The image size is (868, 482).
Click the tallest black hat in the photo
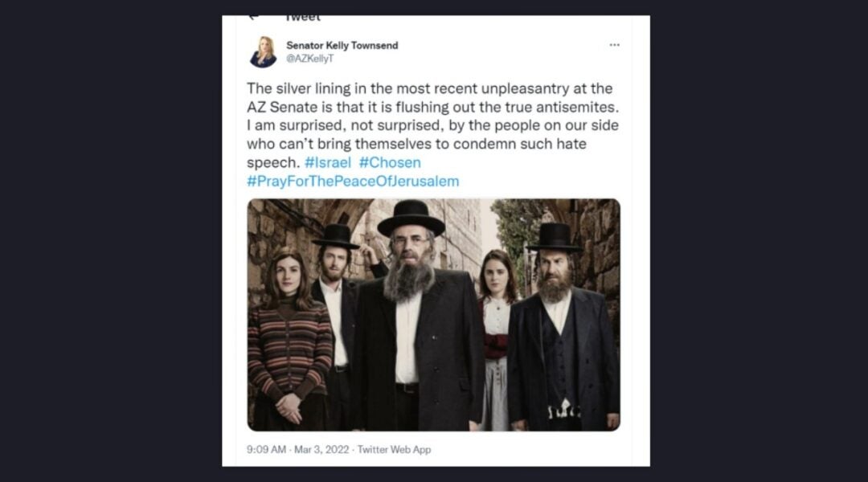tap(411, 218)
